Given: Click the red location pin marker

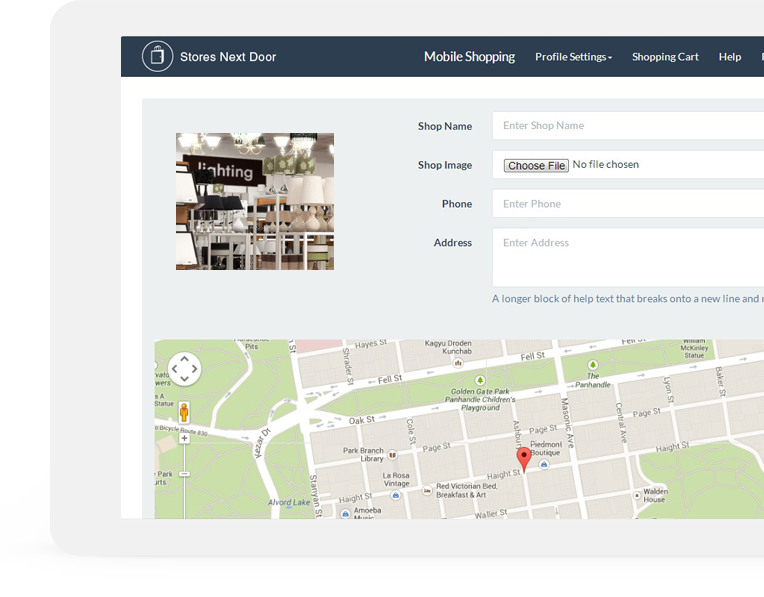Looking at the screenshot, I should coord(524,460).
